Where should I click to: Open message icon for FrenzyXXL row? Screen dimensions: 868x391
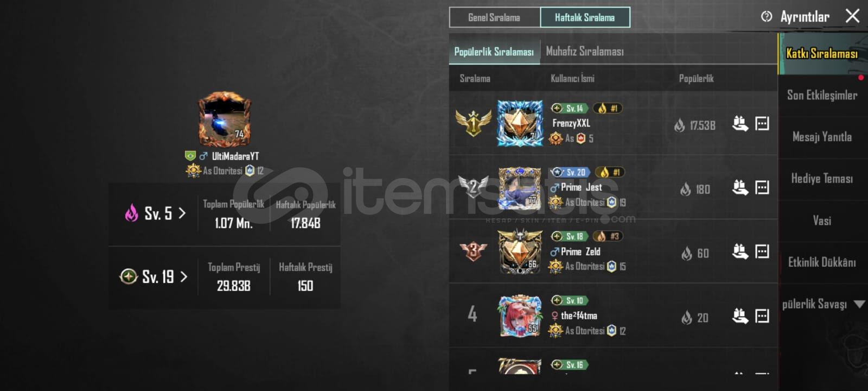pyautogui.click(x=762, y=124)
